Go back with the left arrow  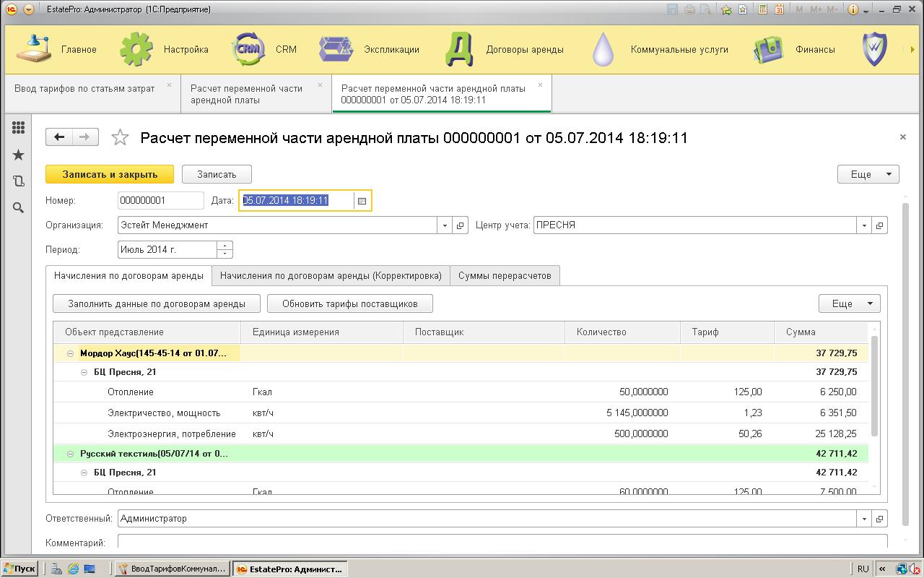pyautogui.click(x=59, y=137)
